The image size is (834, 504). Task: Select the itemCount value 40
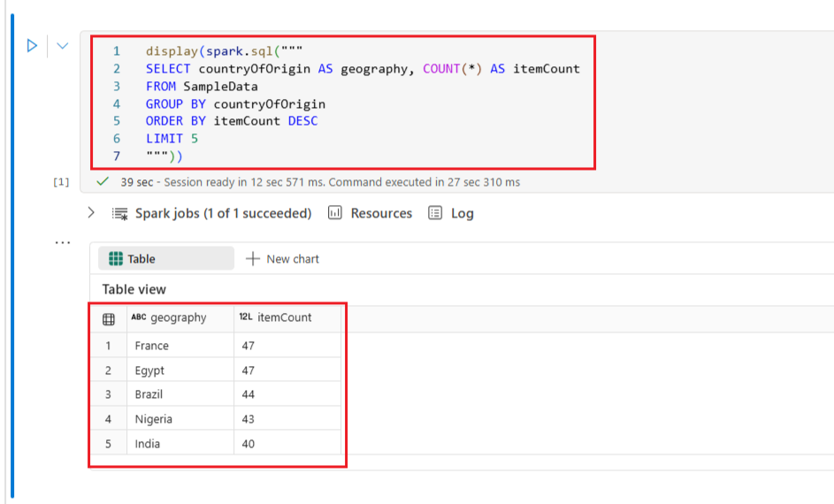287,443
